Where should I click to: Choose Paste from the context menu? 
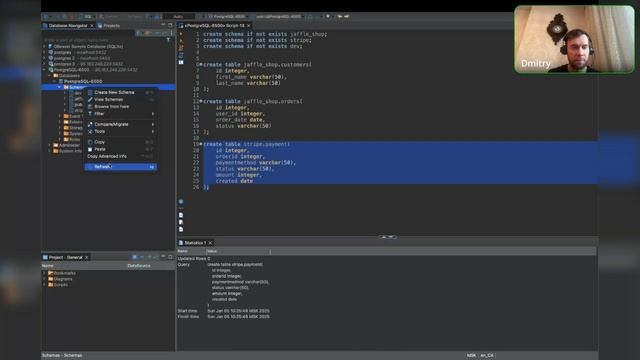click(120, 149)
